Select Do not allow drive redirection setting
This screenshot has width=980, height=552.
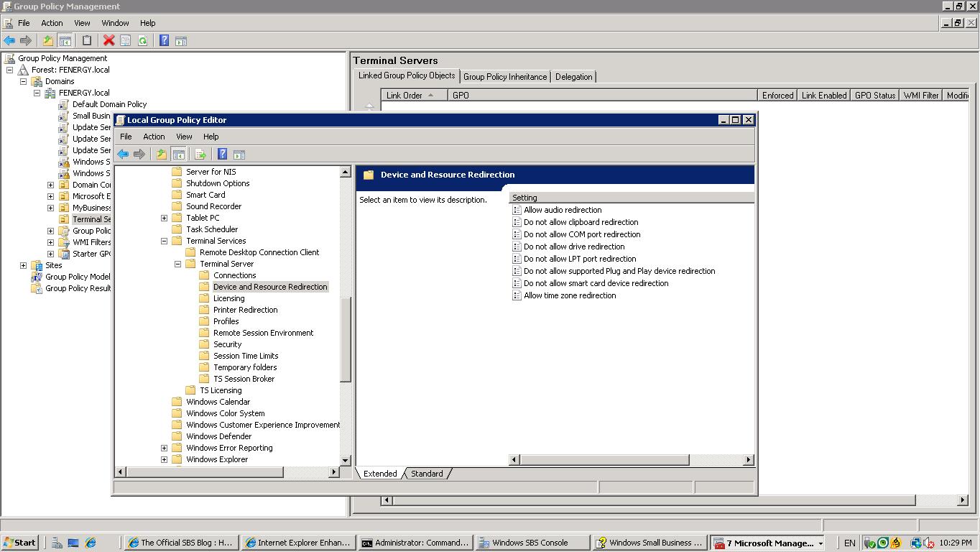(574, 247)
